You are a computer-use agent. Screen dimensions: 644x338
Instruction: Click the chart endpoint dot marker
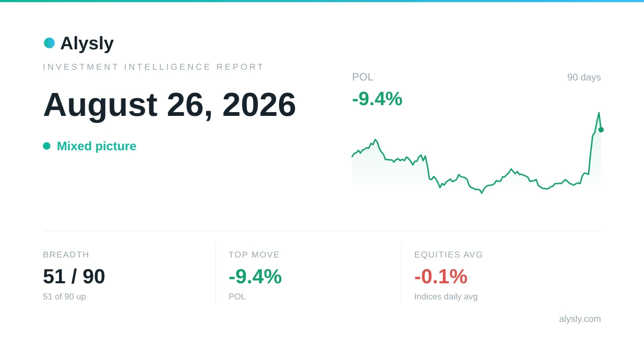pyautogui.click(x=601, y=130)
